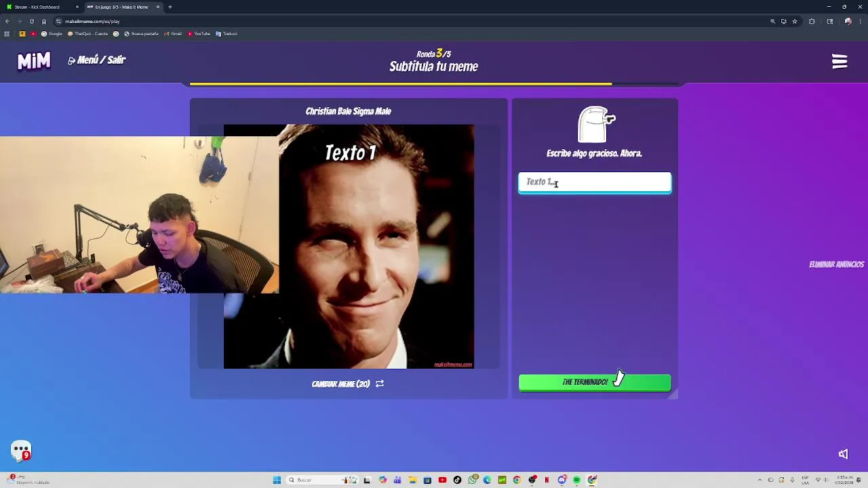Viewport: 868px width, 488px height.
Task: Click the install app icon in address bar
Action: click(x=784, y=21)
